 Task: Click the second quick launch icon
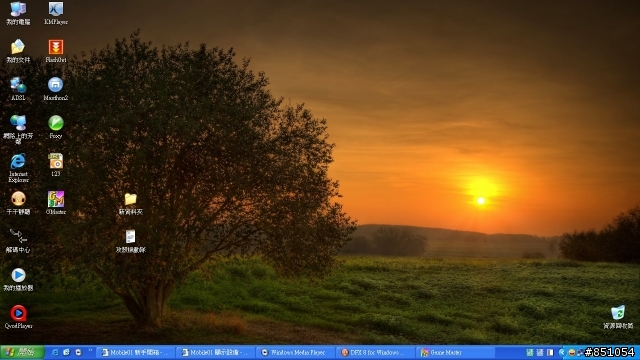[x=66, y=352]
